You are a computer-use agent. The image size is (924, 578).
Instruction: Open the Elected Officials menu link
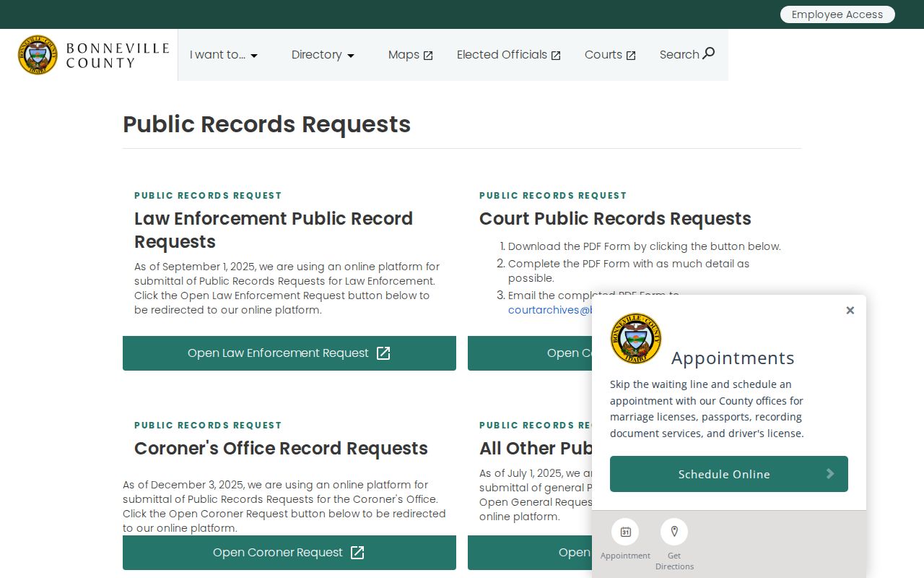(509, 55)
